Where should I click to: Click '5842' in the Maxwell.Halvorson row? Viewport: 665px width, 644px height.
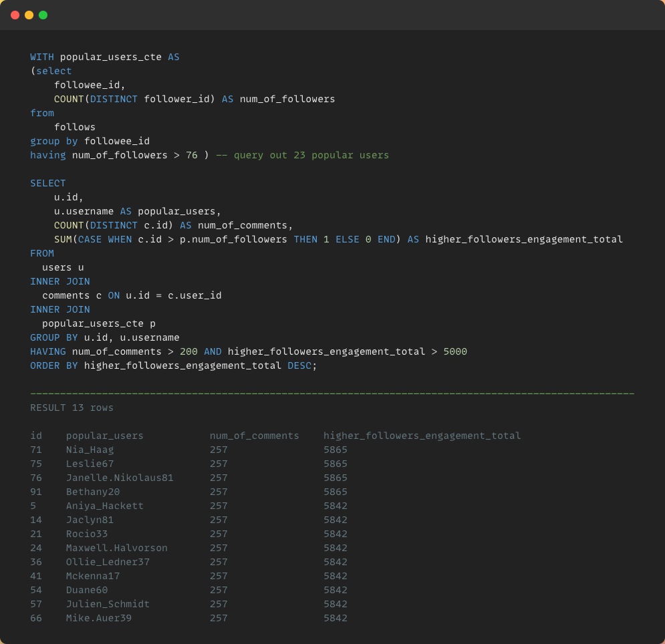tap(336, 548)
